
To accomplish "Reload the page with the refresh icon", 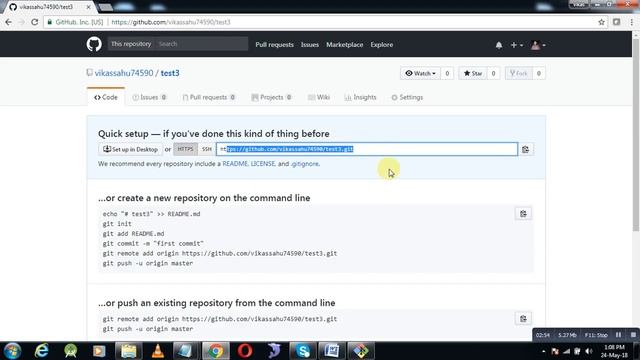I will click(35, 22).
